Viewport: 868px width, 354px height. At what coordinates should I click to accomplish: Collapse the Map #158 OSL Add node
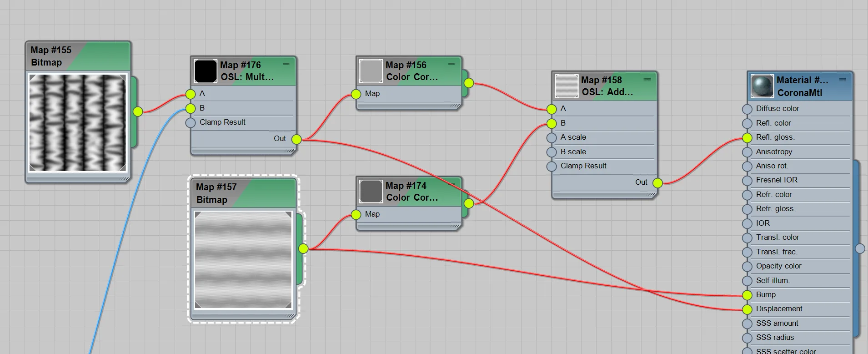coord(647,79)
